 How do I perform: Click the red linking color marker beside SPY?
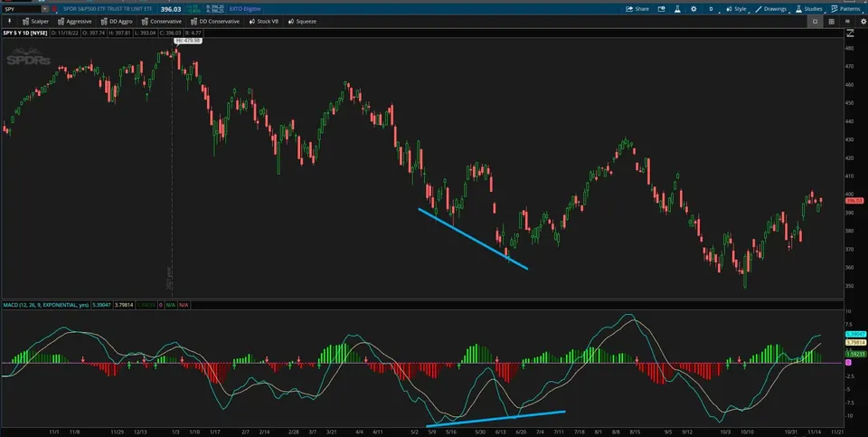coord(54,9)
